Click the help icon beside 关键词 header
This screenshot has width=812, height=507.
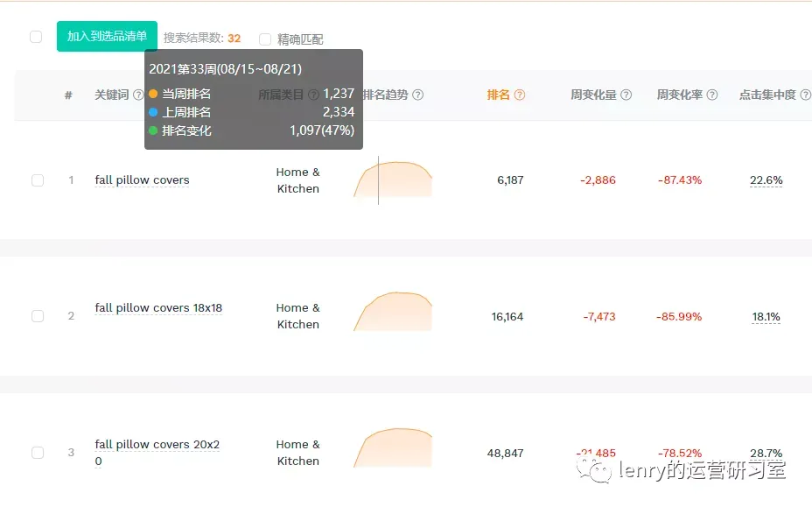138,95
